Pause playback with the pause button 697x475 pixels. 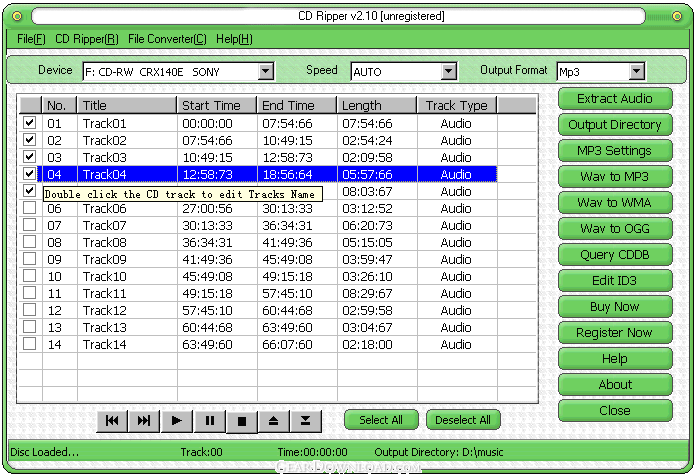209,421
